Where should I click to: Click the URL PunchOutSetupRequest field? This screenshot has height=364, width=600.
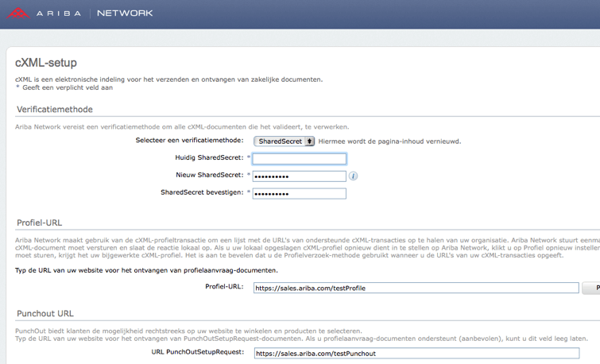tap(416, 354)
